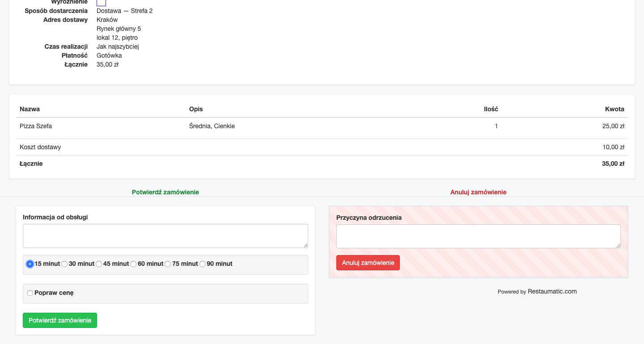Enable the Popraw cenę checkbox

click(x=30, y=293)
